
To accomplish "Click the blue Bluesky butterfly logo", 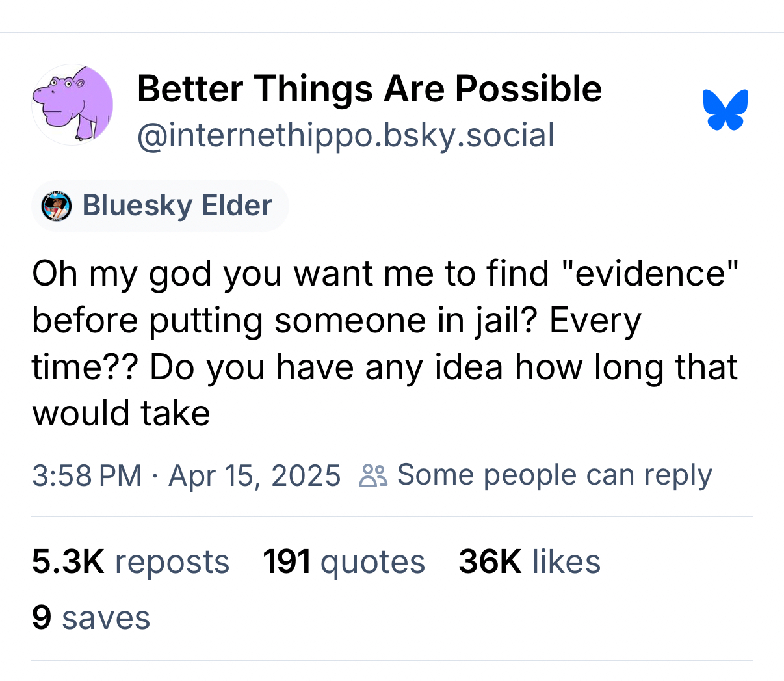I will coord(725,109).
